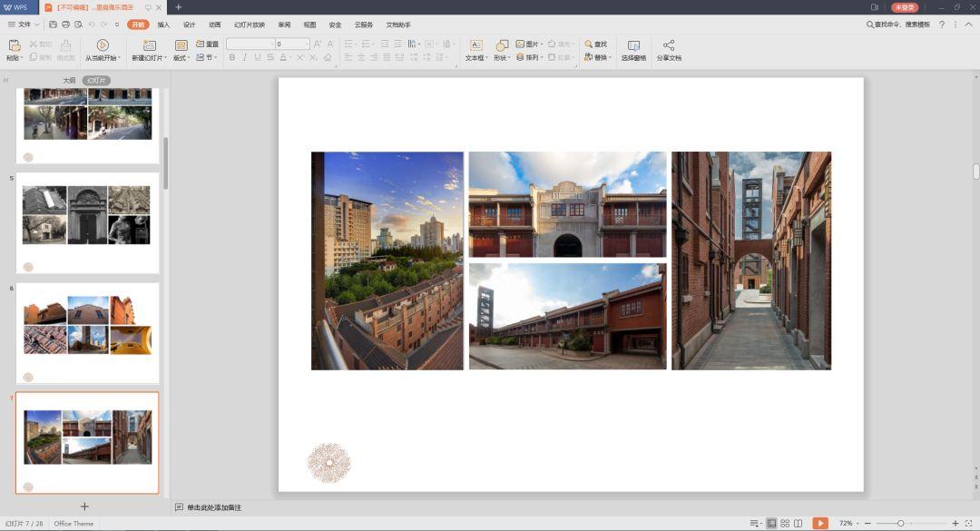Open the 视图 ribbon tab
The height and width of the screenshot is (531, 980).
pos(309,25)
